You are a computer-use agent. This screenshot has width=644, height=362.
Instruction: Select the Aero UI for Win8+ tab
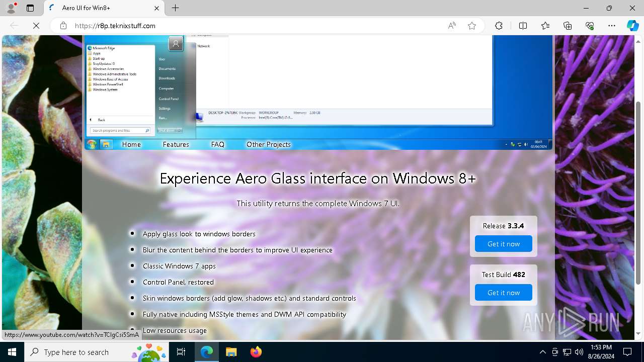(x=105, y=8)
